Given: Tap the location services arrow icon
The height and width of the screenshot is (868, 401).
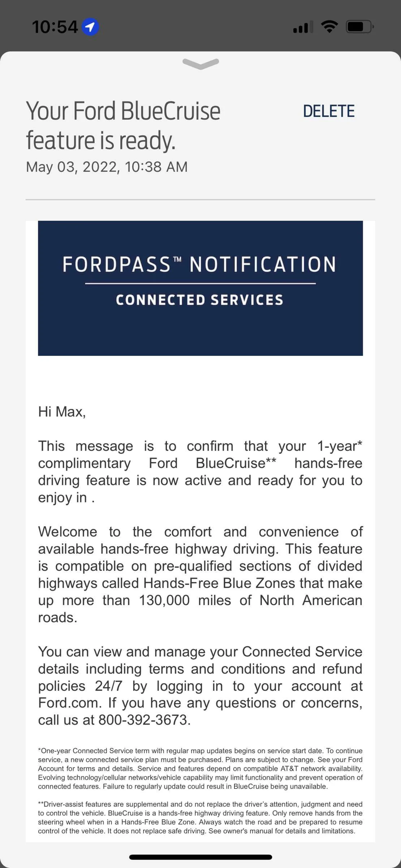Looking at the screenshot, I should (x=90, y=27).
